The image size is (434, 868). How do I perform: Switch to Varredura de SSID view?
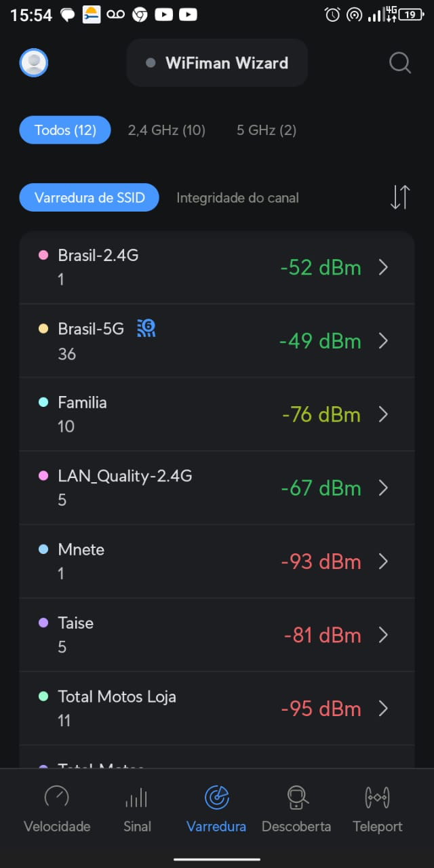click(x=89, y=198)
